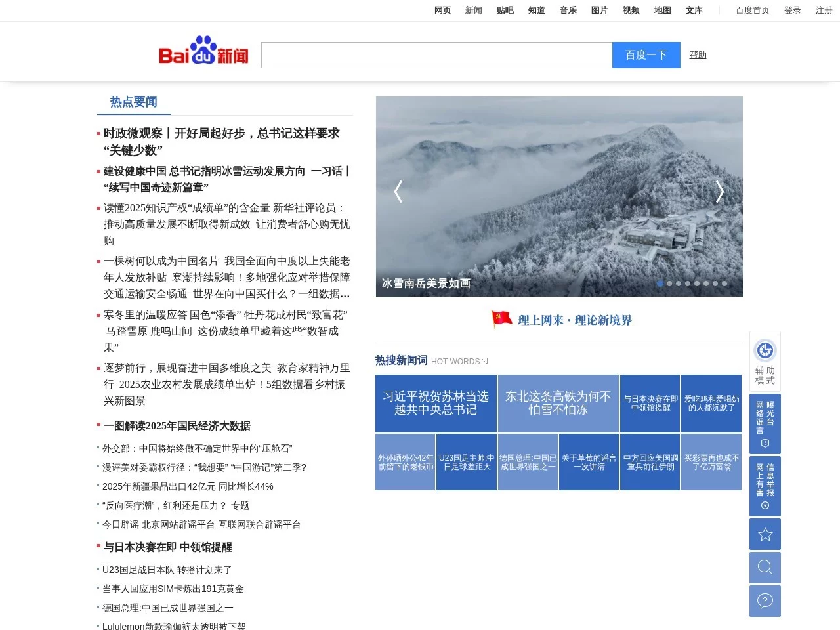The image size is (840, 630).
Task: Advance the carousel with the right arrow
Action: [x=720, y=192]
